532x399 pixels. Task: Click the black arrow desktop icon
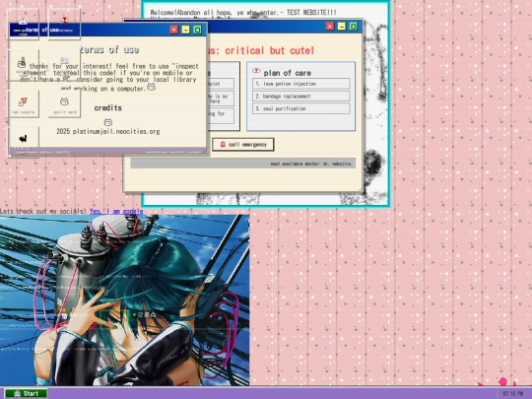[x=23, y=141]
